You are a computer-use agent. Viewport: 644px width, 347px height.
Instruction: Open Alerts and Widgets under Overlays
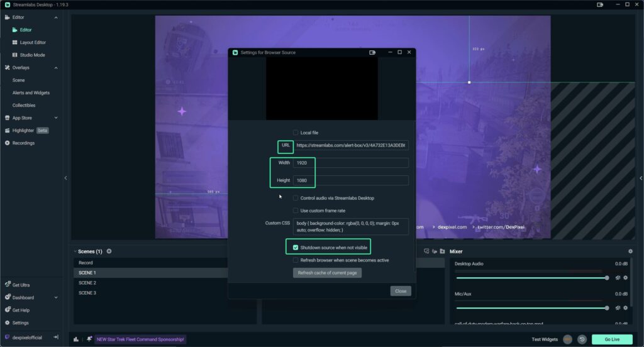point(31,92)
